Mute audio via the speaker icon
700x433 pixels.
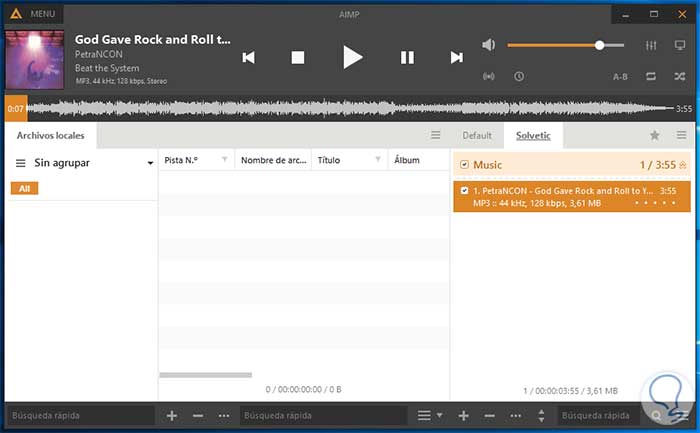pos(488,45)
